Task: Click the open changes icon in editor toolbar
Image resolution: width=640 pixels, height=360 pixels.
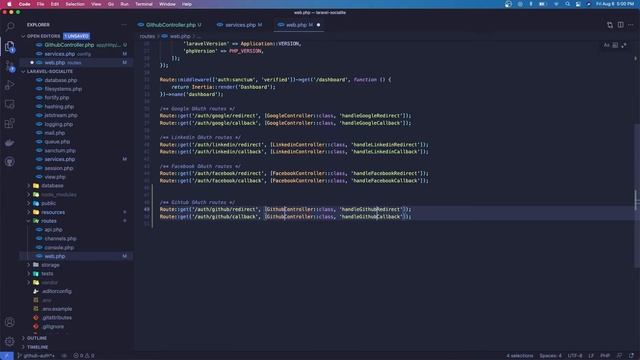Action: click(x=610, y=25)
